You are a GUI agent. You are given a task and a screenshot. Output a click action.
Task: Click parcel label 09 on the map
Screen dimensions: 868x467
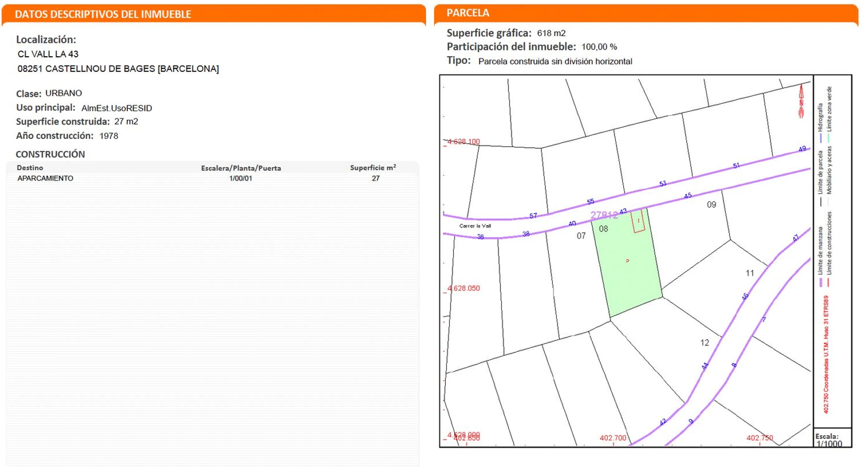point(711,205)
